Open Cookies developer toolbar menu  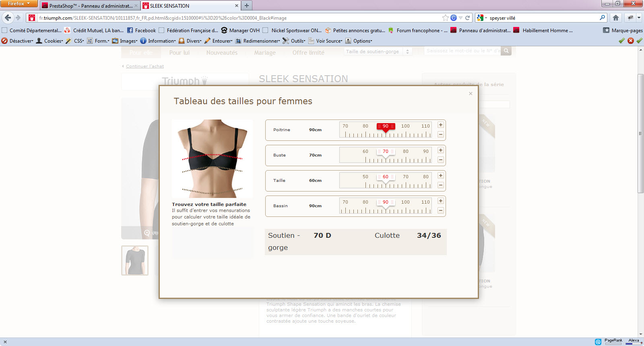(x=50, y=41)
